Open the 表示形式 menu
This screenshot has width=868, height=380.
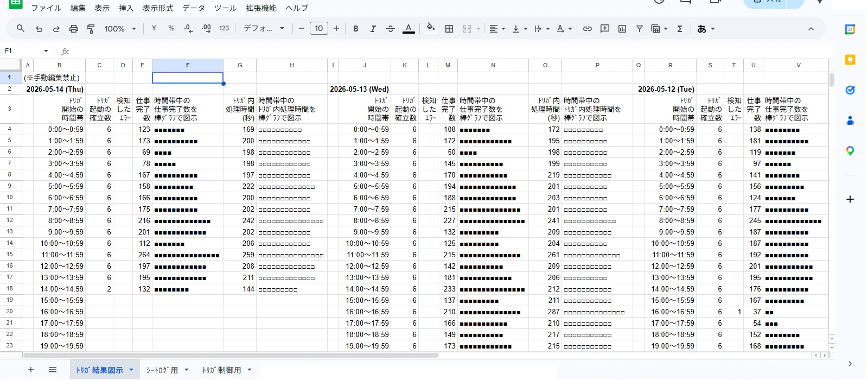(x=158, y=8)
